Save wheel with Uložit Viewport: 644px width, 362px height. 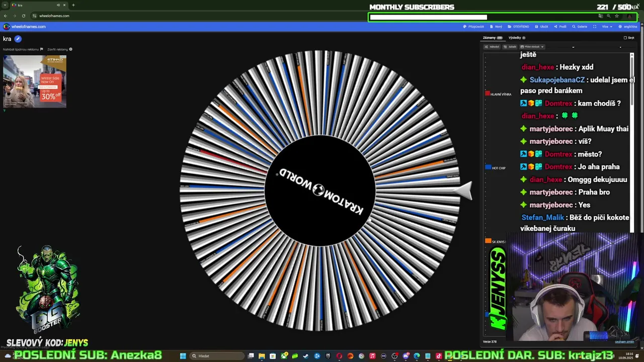pos(541,27)
